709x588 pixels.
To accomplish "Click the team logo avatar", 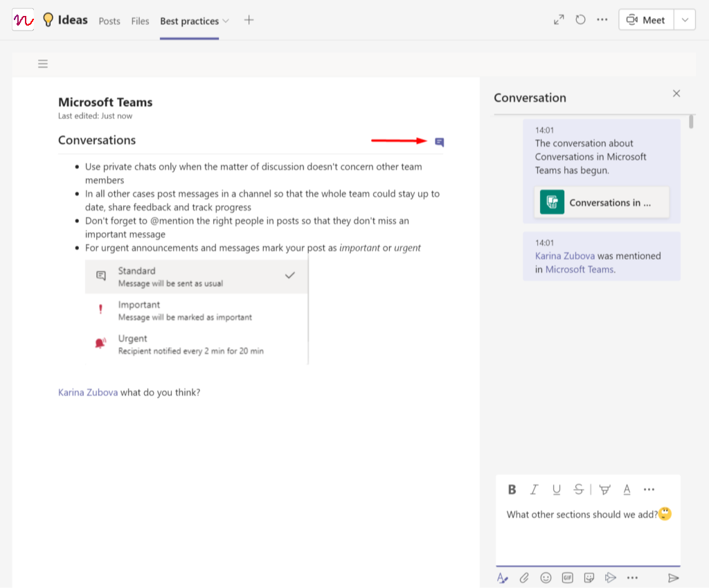I will click(x=23, y=20).
